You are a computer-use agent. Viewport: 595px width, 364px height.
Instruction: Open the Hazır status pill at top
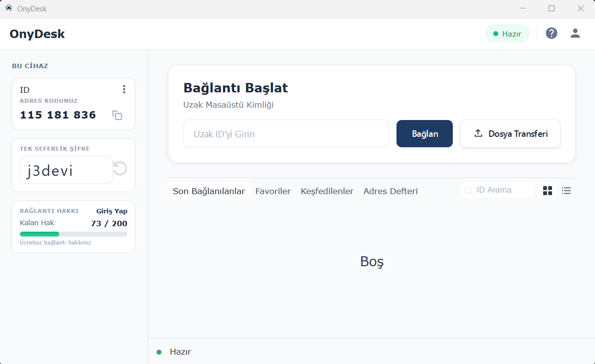[x=507, y=33]
